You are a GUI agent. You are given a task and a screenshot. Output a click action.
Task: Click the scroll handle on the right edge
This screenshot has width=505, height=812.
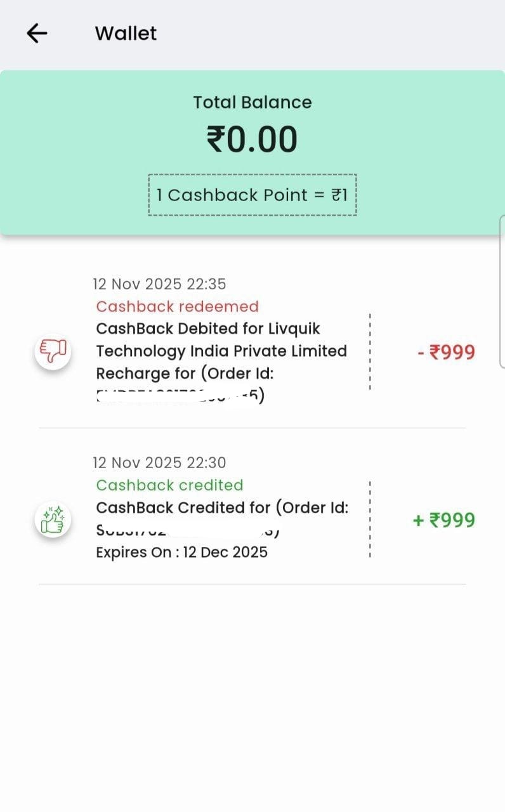(x=502, y=292)
